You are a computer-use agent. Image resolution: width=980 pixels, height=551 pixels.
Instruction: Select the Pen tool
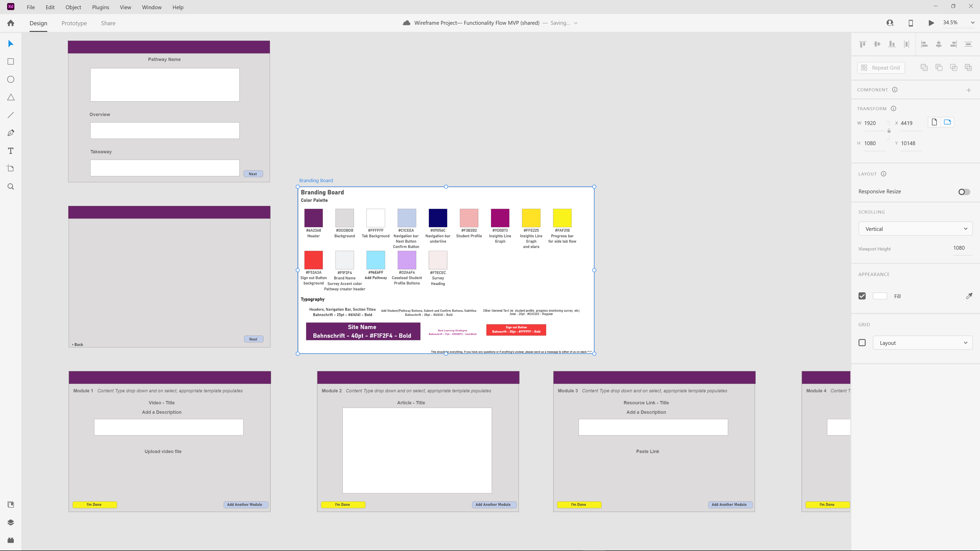coord(11,133)
